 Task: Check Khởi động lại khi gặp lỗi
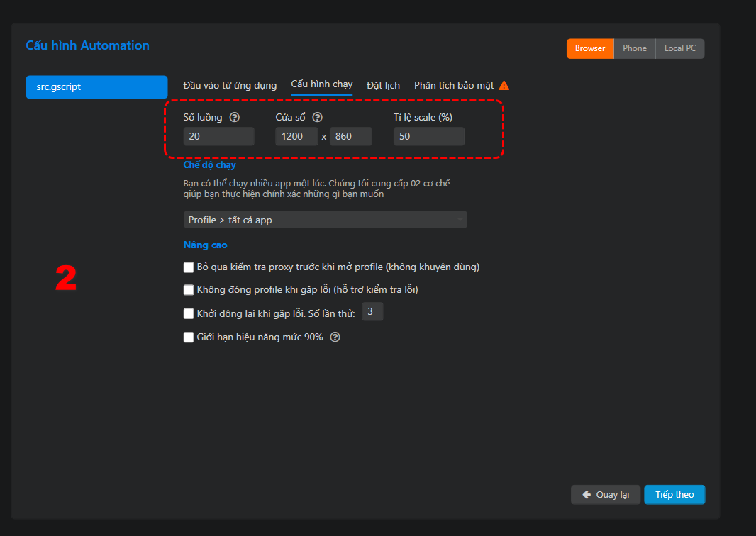189,313
